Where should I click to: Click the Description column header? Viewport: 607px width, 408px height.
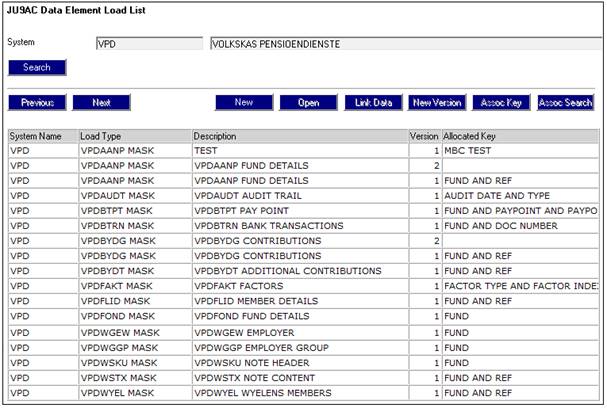300,136
